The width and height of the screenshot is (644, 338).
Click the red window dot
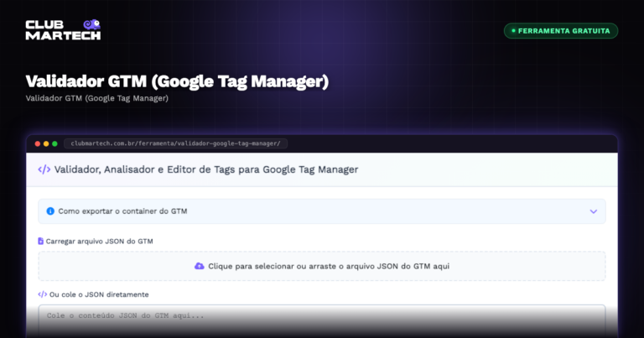point(38,143)
